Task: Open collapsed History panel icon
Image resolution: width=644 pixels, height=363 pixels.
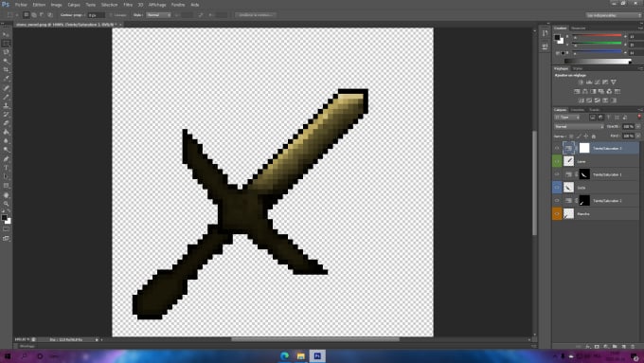Action: (x=545, y=33)
